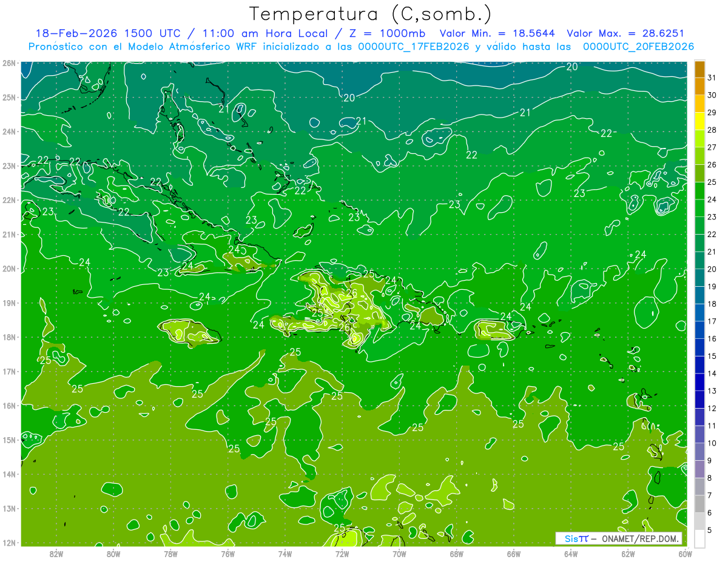Click the teal colorbar swatch between 19 and 20
This screenshot has height=562, width=728.
(x=699, y=278)
